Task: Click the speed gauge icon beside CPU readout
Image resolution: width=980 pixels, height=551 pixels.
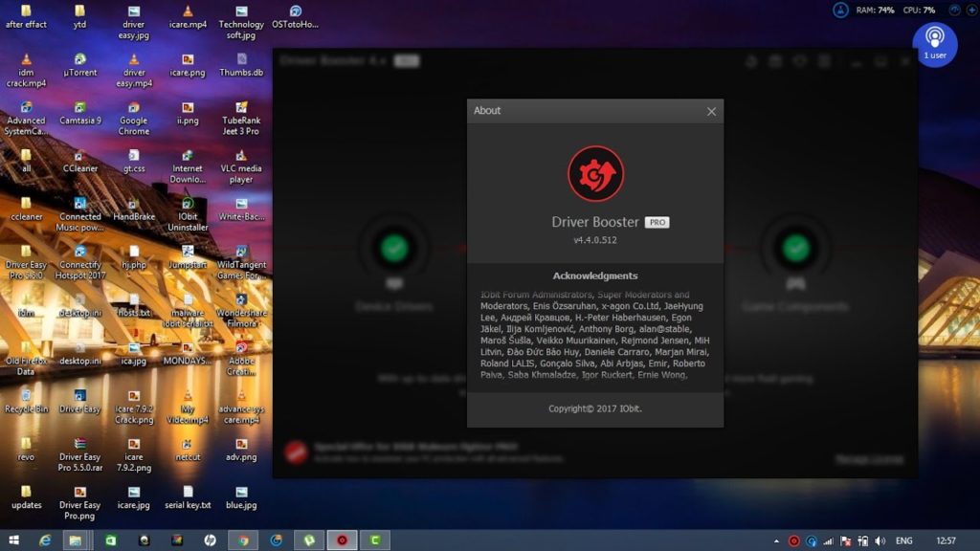Action: click(954, 10)
